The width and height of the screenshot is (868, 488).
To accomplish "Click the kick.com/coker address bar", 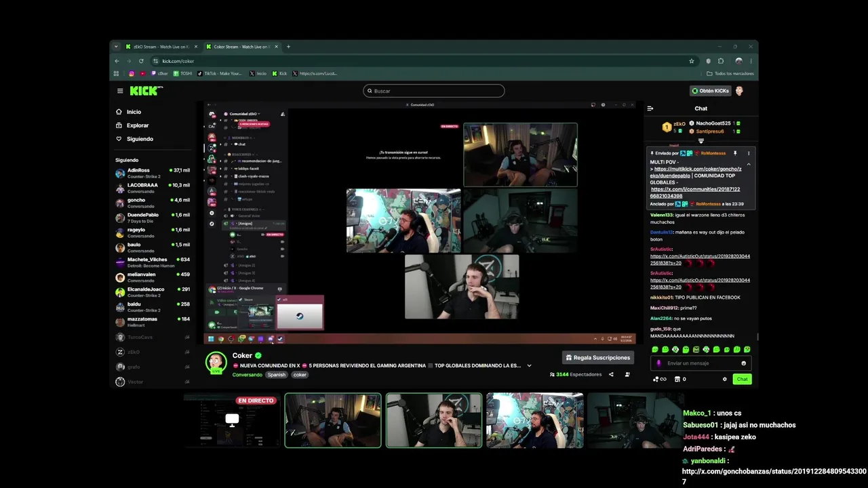I will pyautogui.click(x=424, y=61).
